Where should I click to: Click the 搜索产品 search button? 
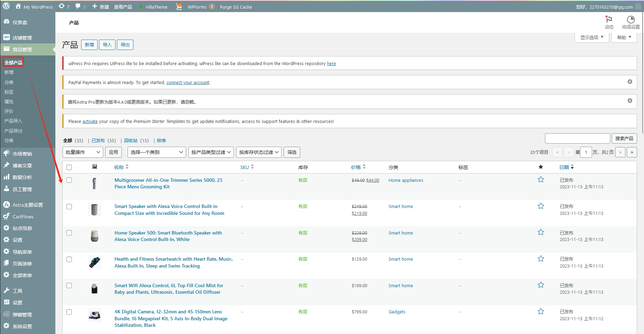[624, 138]
